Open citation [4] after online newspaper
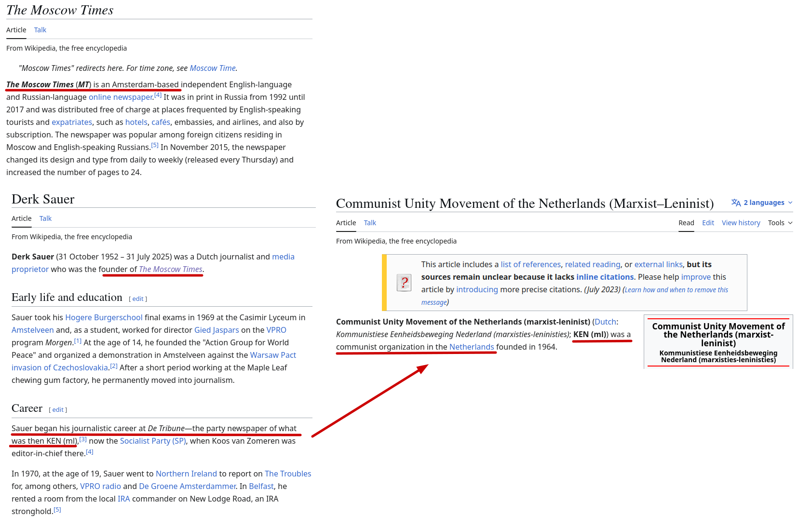This screenshot has height=530, width=812. 158,95
